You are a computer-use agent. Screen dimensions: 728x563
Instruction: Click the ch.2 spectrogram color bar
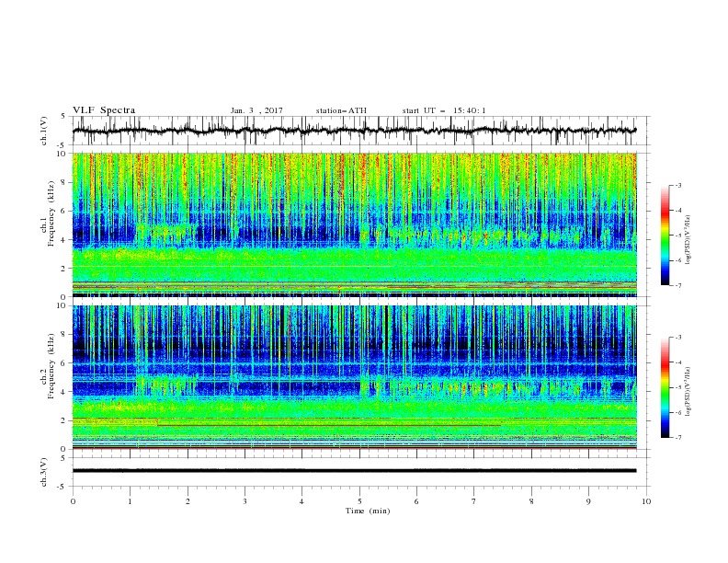click(665, 387)
